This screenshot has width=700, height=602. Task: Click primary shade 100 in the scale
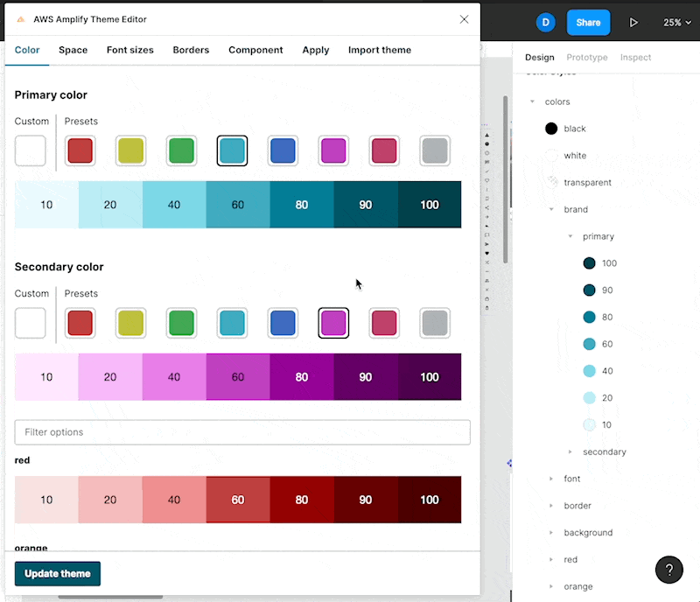coord(430,205)
